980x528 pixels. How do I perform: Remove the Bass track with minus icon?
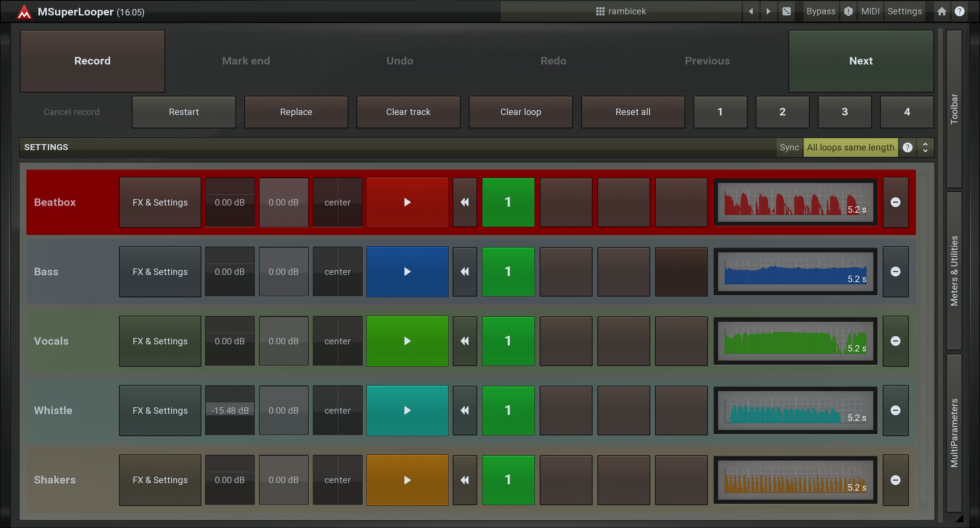(896, 272)
